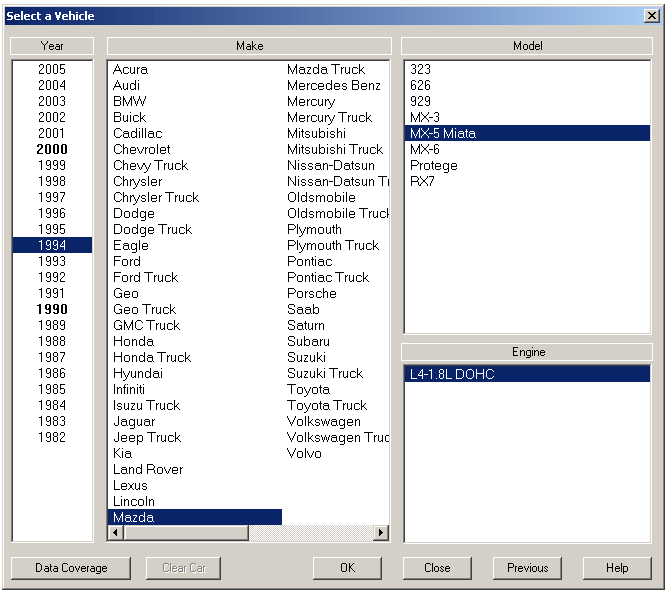669x592 pixels.
Task: Choose Land Rover make
Action: [x=148, y=469]
